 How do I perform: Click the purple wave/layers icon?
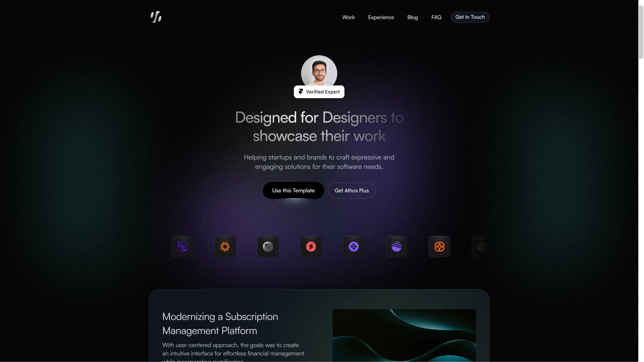396,247
